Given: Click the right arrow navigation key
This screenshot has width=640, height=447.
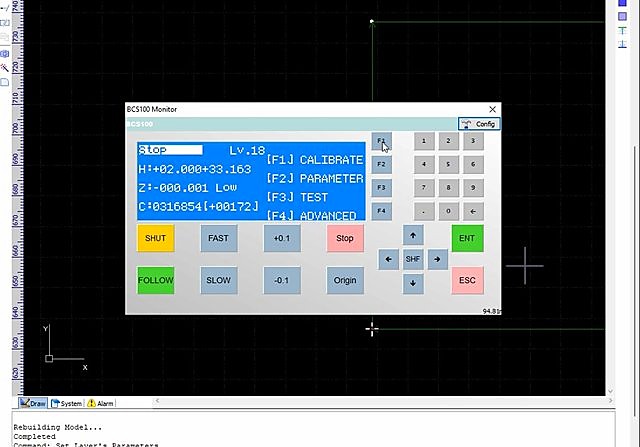Looking at the screenshot, I should [438, 259].
